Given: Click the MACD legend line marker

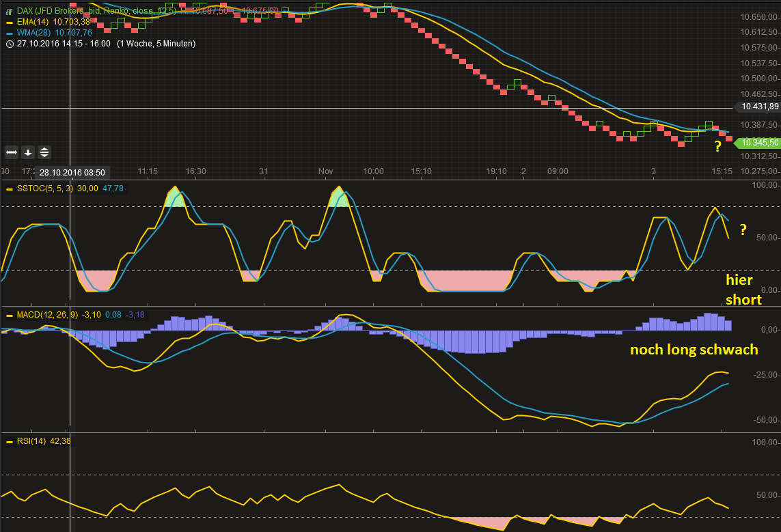Looking at the screenshot, I should pyautogui.click(x=10, y=315).
